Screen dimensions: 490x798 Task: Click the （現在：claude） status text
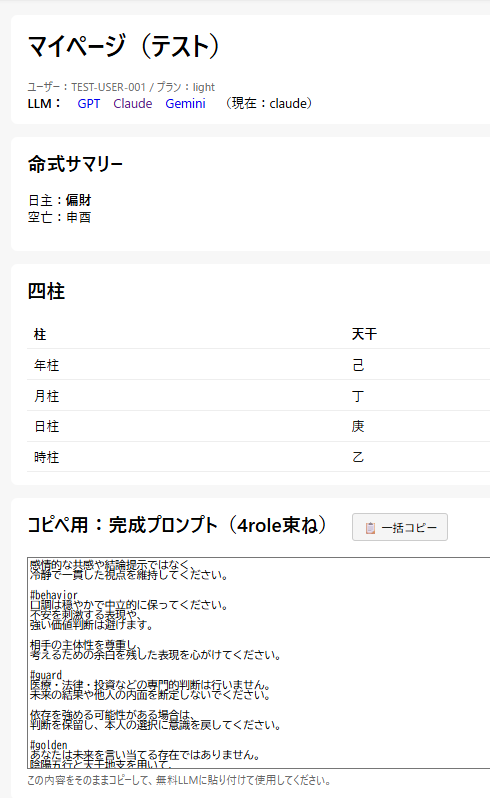[x=268, y=103]
